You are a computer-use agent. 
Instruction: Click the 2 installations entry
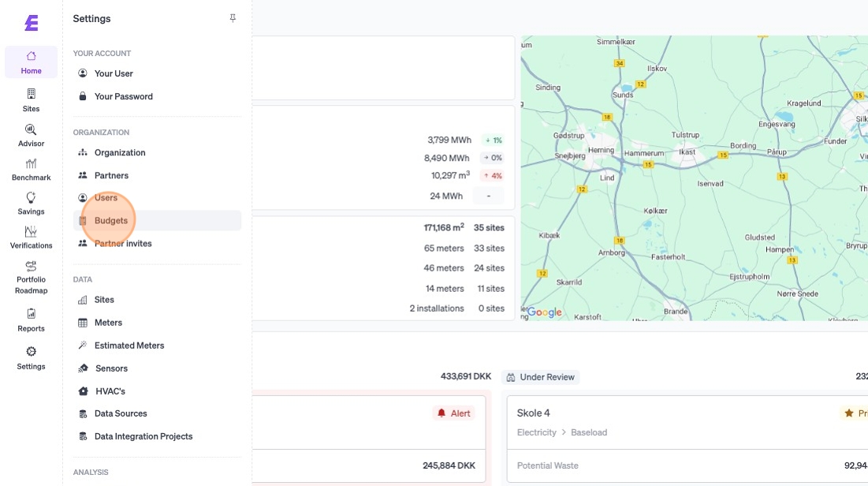click(x=437, y=308)
